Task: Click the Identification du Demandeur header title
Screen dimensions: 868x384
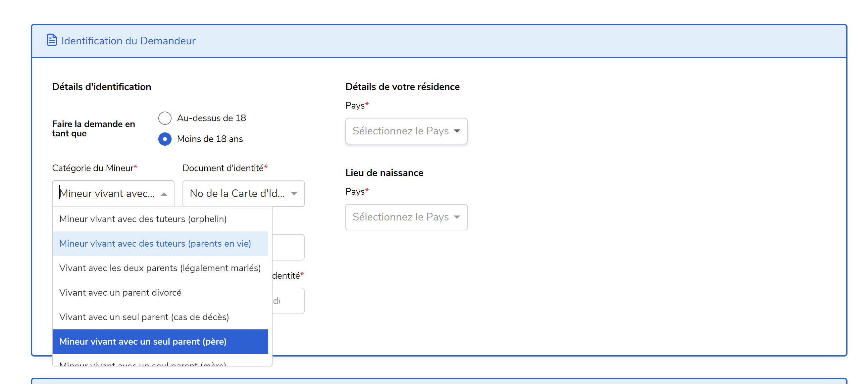Action: tap(128, 41)
